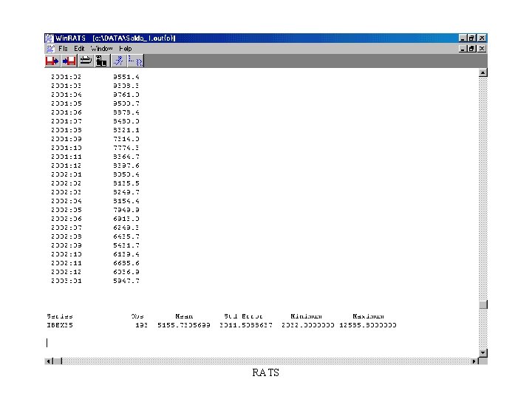Minimize the inner output document window
532x399 pixels.
pos(463,49)
